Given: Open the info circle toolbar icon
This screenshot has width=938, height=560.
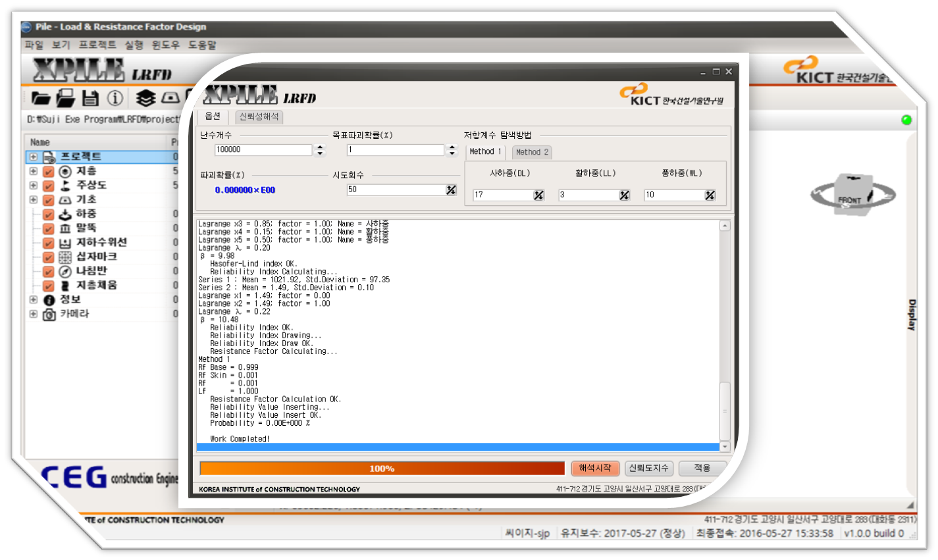Looking at the screenshot, I should coord(115,99).
